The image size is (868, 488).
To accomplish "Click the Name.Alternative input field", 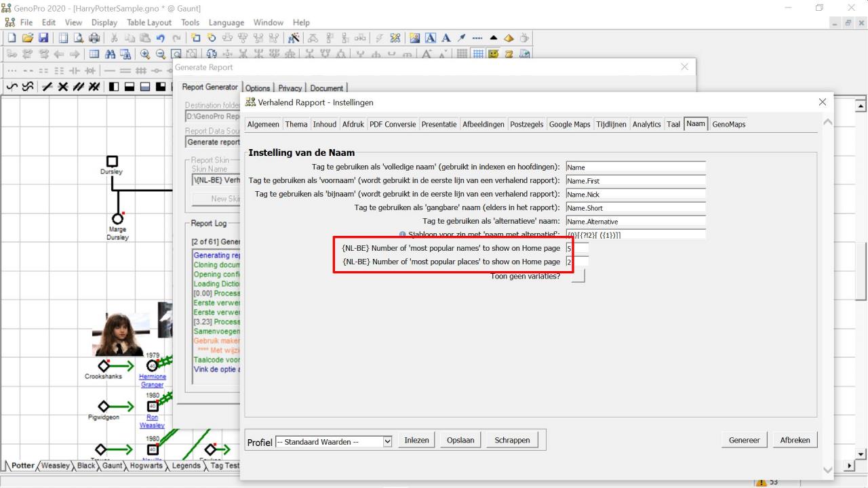I will (635, 222).
